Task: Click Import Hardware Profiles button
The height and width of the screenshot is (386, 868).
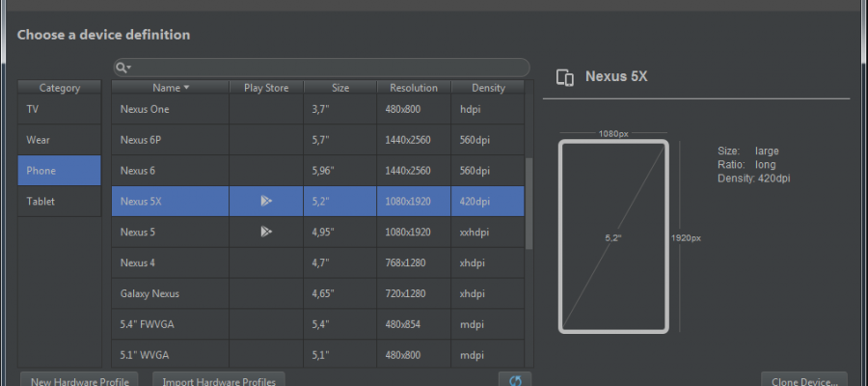Action: (x=219, y=380)
